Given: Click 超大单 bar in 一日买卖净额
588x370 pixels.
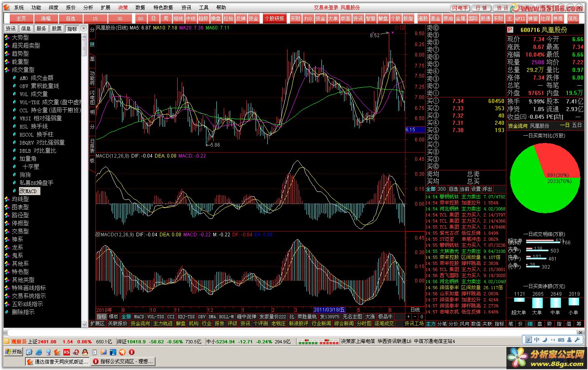Looking at the screenshot, I should tap(519, 300).
